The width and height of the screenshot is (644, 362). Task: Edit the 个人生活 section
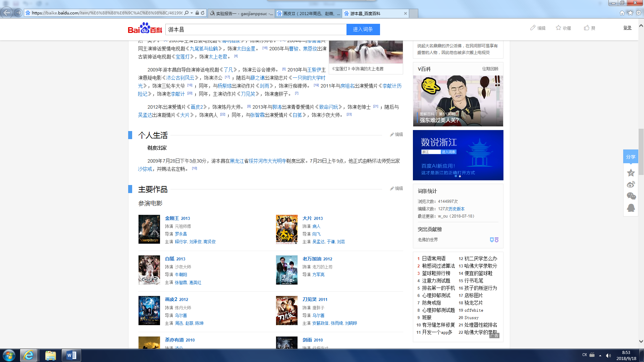[x=396, y=134]
